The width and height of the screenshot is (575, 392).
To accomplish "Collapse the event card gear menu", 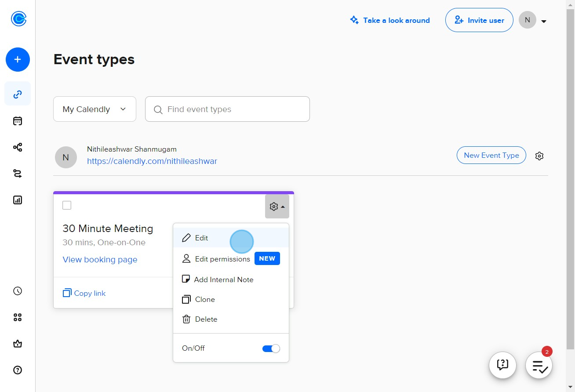I will (x=277, y=206).
